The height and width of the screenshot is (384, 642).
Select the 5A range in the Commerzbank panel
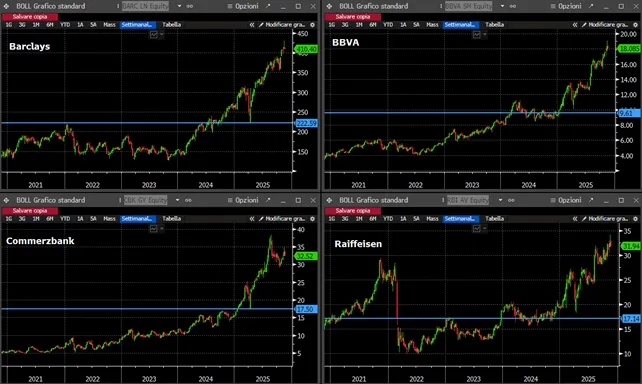pyautogui.click(x=93, y=219)
